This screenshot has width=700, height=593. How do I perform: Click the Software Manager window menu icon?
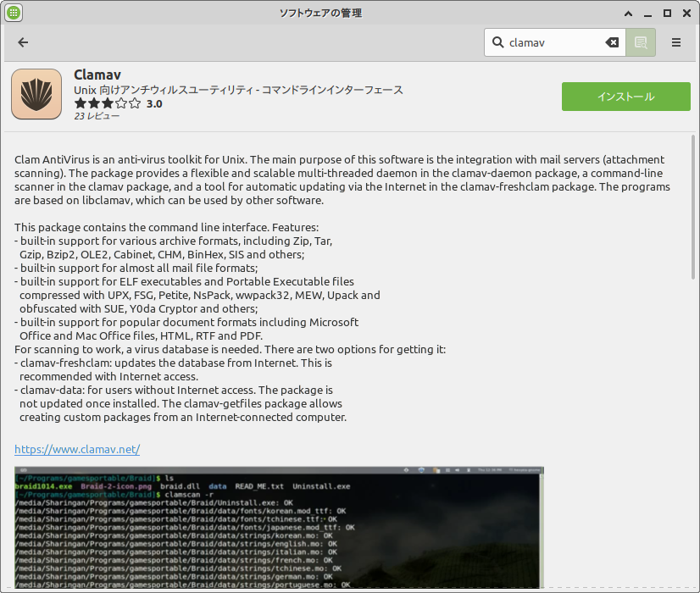click(x=14, y=13)
